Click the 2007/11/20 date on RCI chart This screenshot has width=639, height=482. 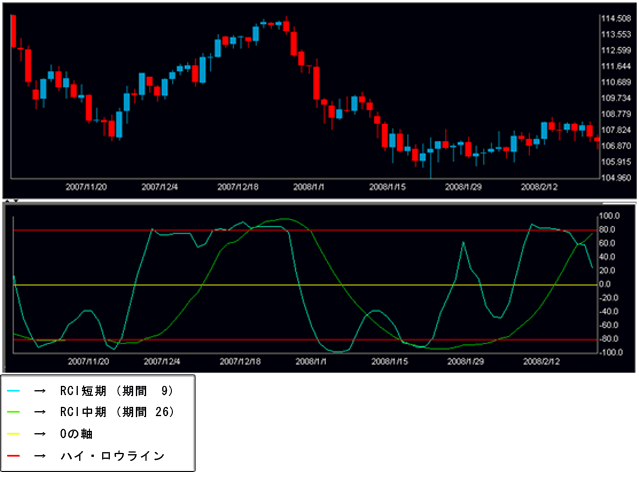88,361
